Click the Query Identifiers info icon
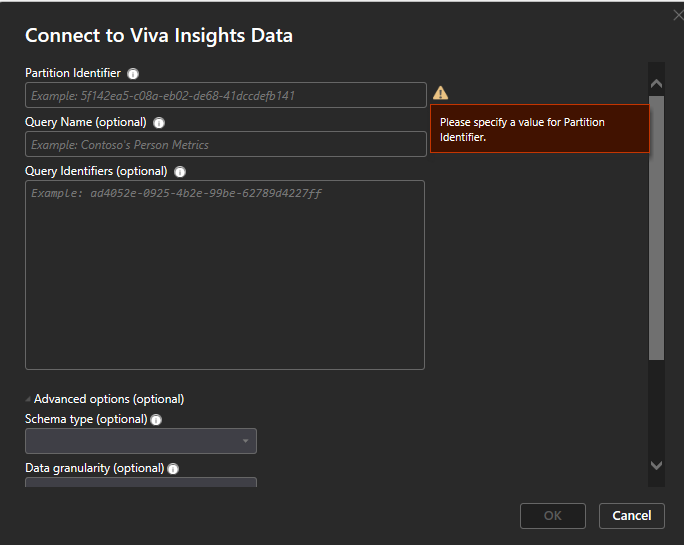The width and height of the screenshot is (684, 545). coord(180,172)
